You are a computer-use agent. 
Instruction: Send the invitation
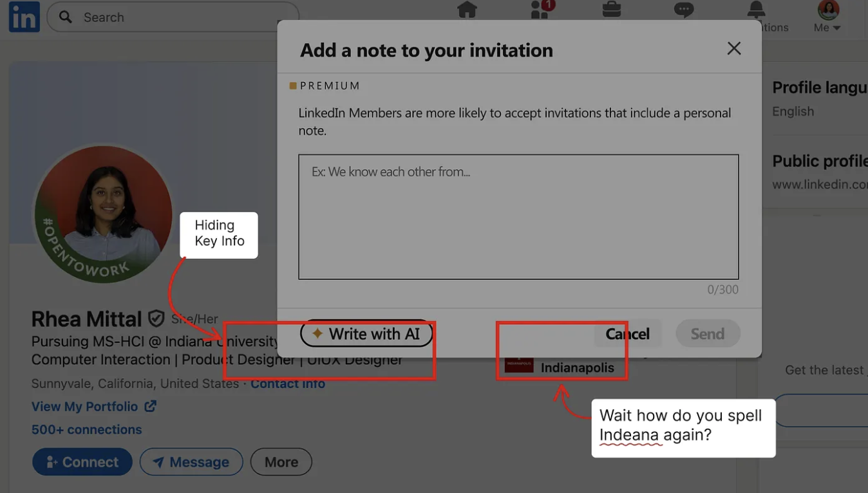click(x=708, y=333)
